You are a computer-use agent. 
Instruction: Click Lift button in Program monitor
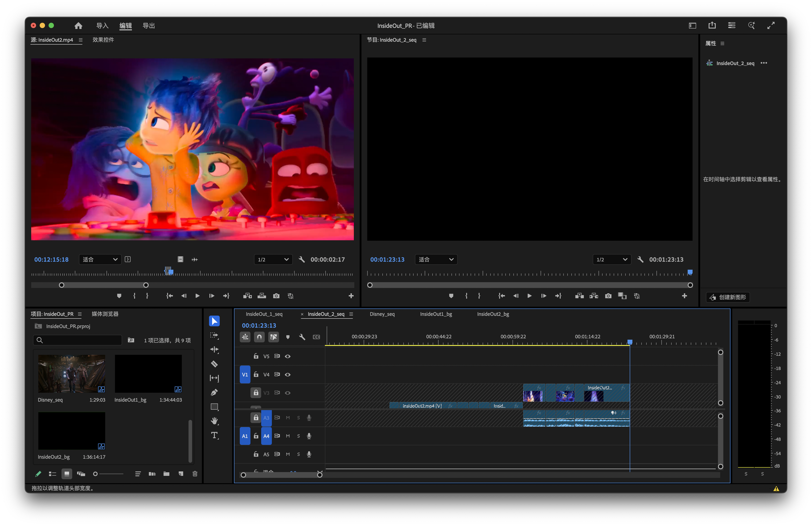point(579,296)
